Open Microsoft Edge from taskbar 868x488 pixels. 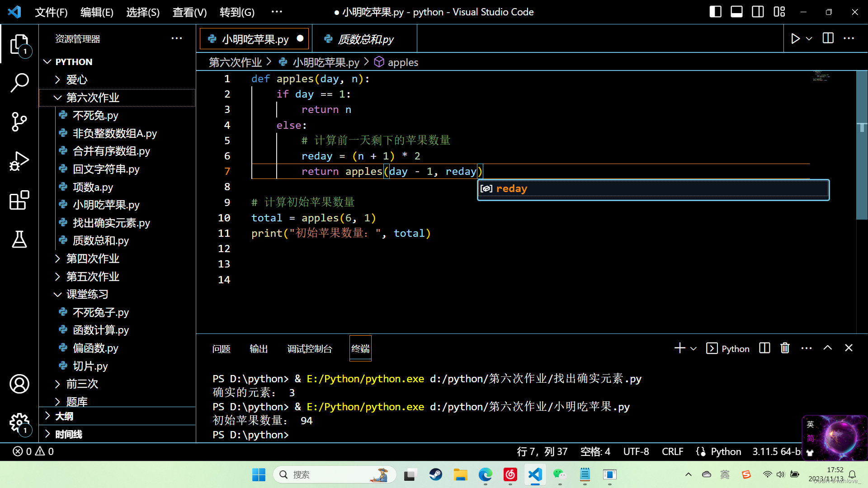point(486,474)
